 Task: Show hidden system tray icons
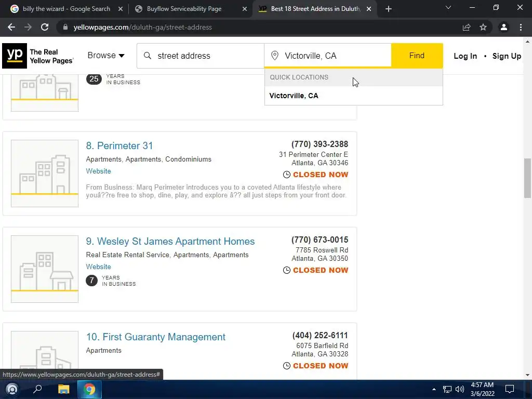tap(434, 389)
